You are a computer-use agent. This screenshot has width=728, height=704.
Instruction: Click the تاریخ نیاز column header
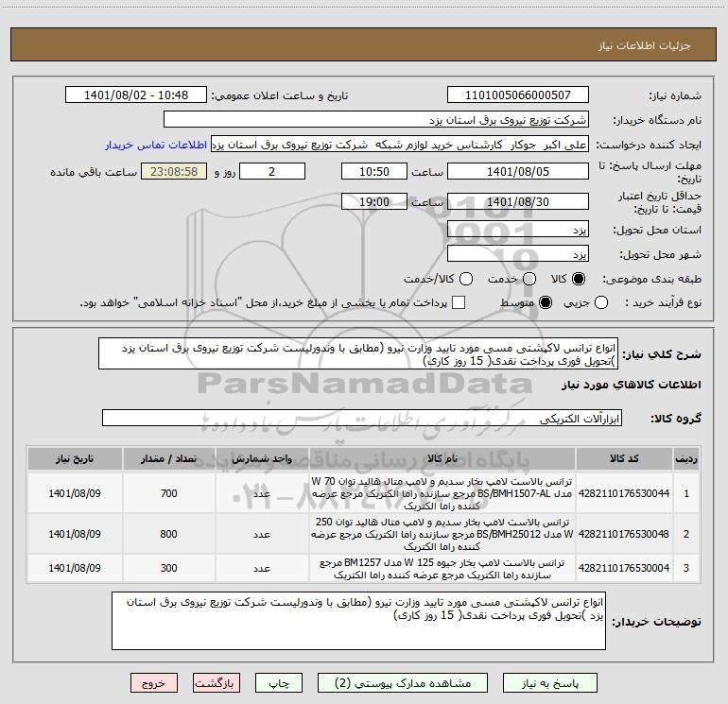pos(75,459)
